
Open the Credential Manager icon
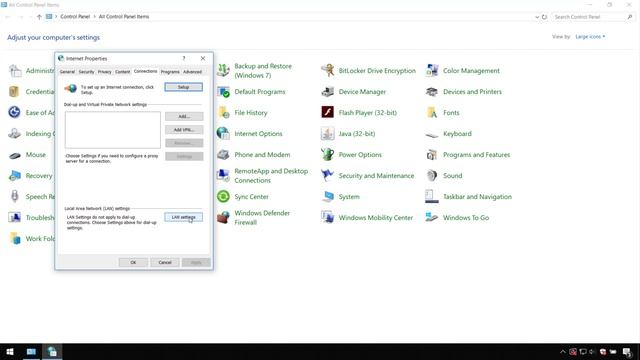pos(15,92)
